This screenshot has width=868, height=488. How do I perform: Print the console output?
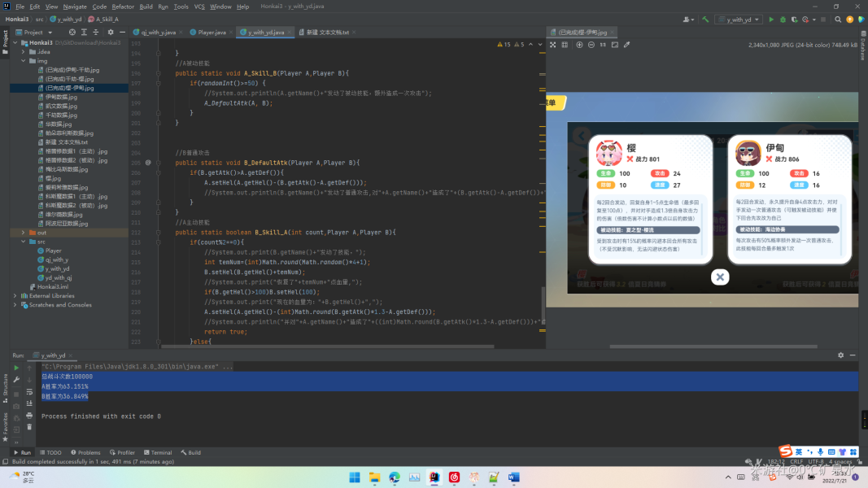(x=29, y=416)
